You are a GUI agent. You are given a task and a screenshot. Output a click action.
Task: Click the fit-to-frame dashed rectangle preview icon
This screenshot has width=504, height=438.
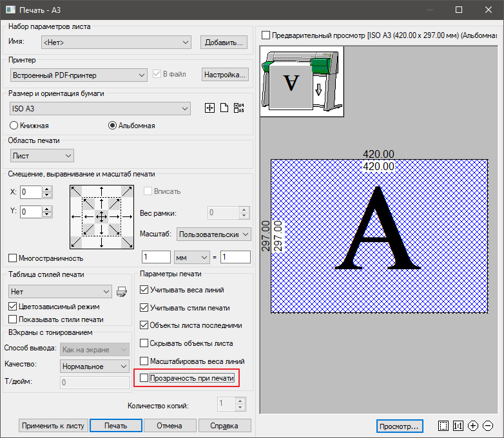click(x=443, y=426)
